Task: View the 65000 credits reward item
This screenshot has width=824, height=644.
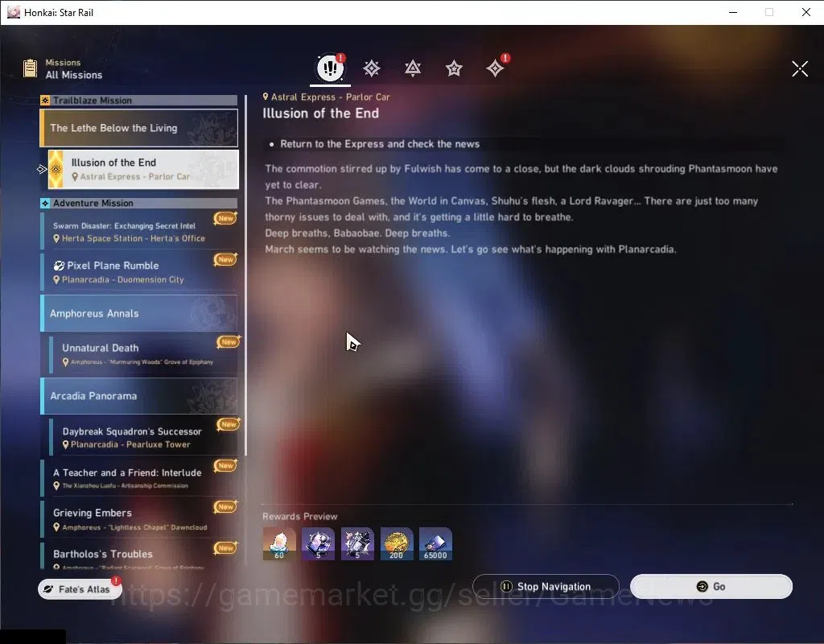Action: (x=435, y=543)
